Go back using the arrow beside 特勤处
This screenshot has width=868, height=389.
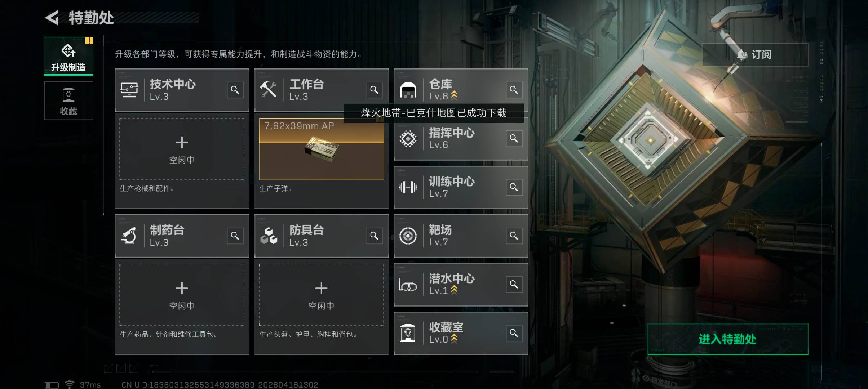coord(52,18)
